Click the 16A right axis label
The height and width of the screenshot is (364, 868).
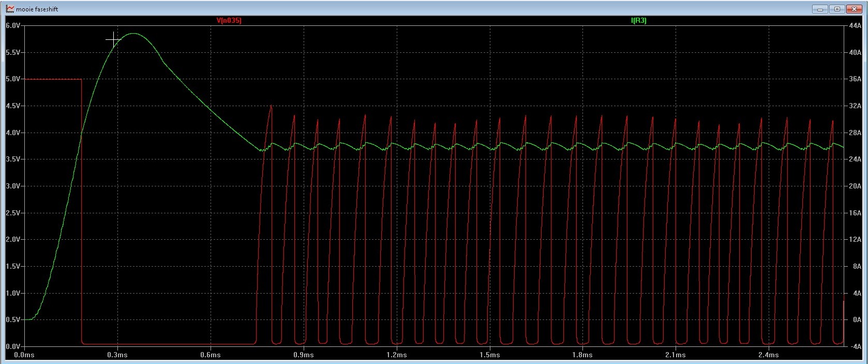(855, 213)
